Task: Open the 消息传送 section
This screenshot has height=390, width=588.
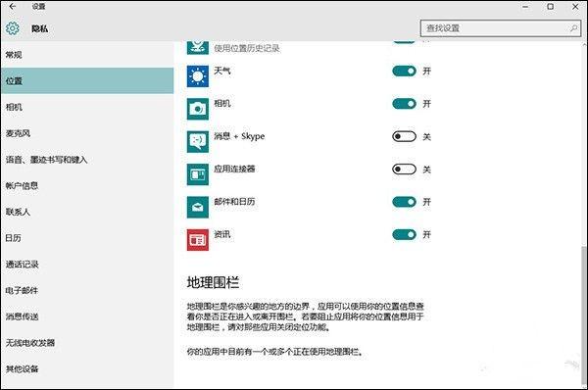Action: pyautogui.click(x=87, y=317)
